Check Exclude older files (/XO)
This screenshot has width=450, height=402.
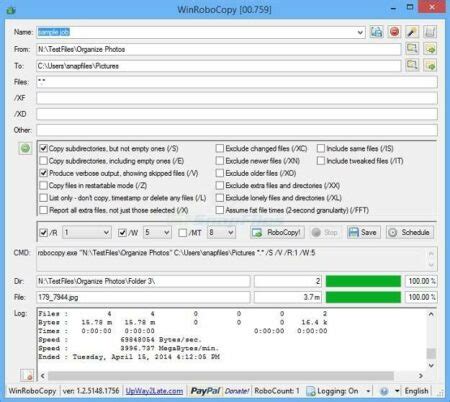coord(220,173)
